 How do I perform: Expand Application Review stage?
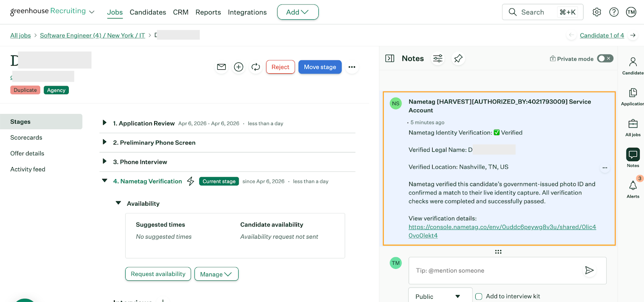[105, 123]
